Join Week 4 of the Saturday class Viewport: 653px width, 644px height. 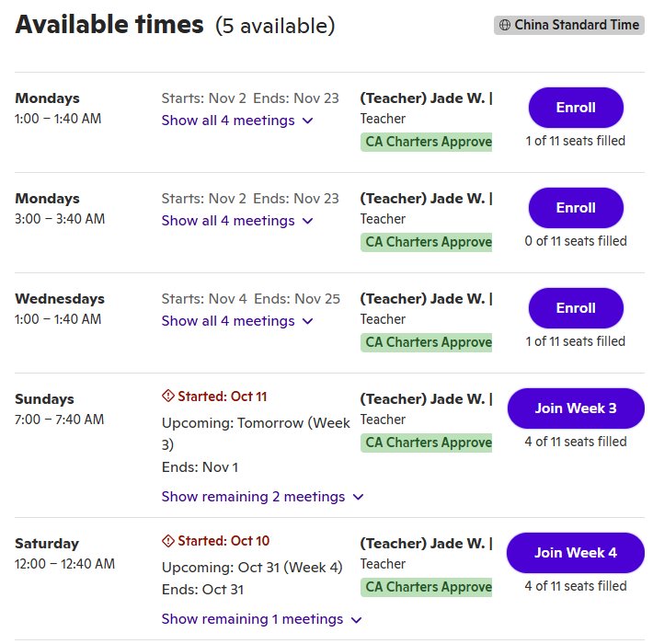576,553
